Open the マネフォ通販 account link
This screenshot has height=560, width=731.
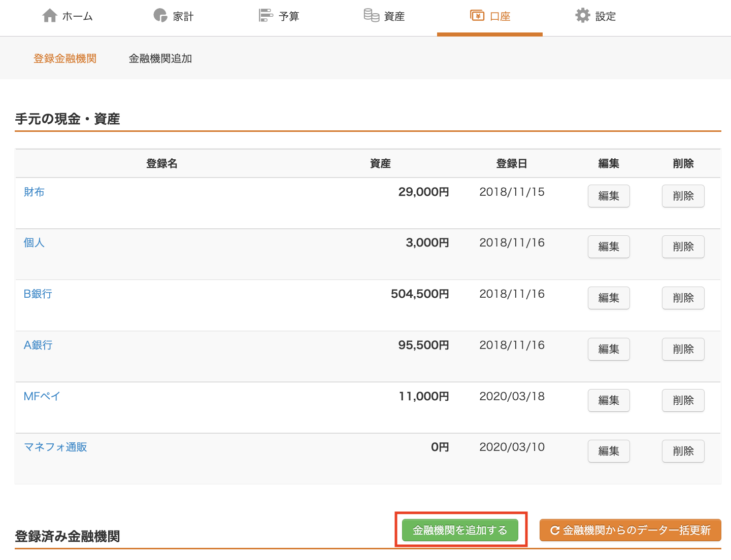pyautogui.click(x=56, y=447)
